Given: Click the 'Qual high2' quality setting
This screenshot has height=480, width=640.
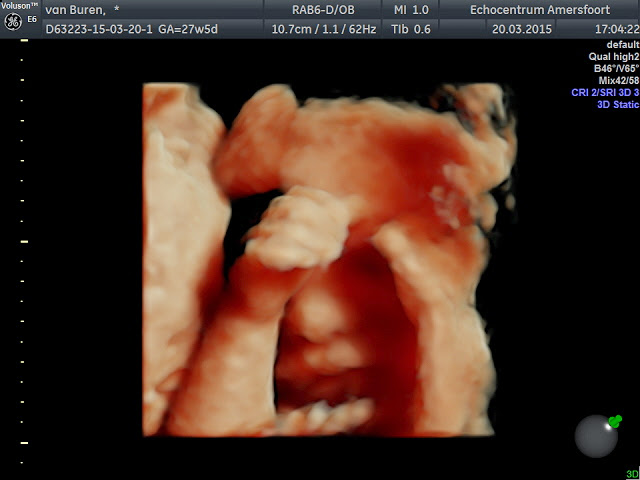Looking at the screenshot, I should [614, 57].
